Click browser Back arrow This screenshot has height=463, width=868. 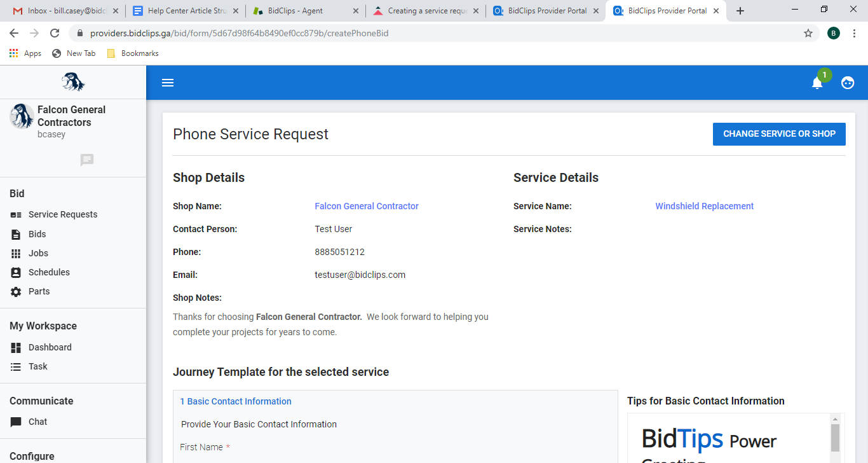[14, 33]
